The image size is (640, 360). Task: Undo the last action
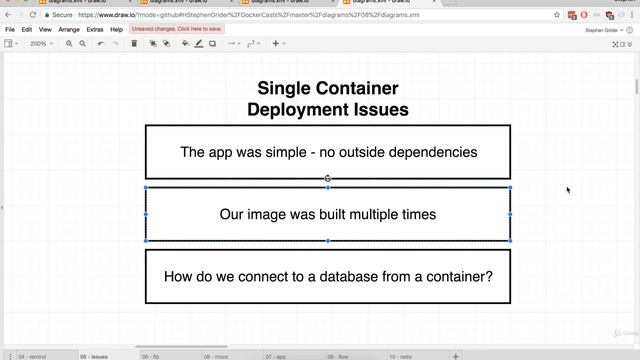101,43
